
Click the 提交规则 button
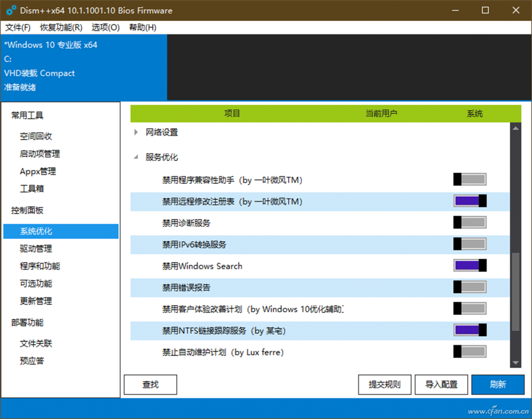tap(384, 384)
